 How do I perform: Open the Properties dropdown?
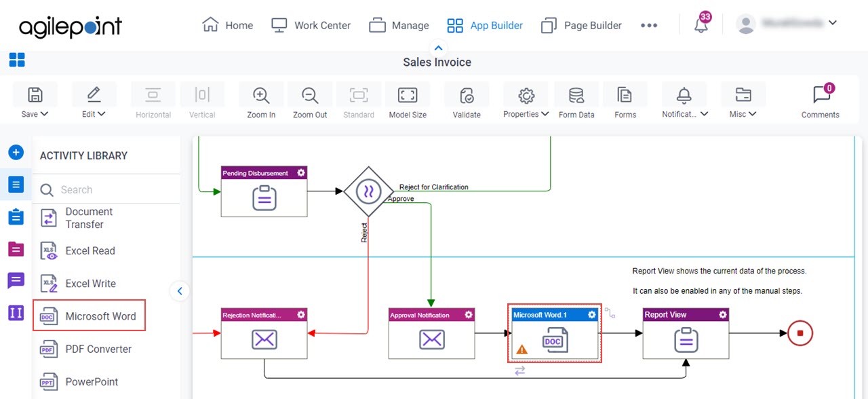tap(526, 101)
